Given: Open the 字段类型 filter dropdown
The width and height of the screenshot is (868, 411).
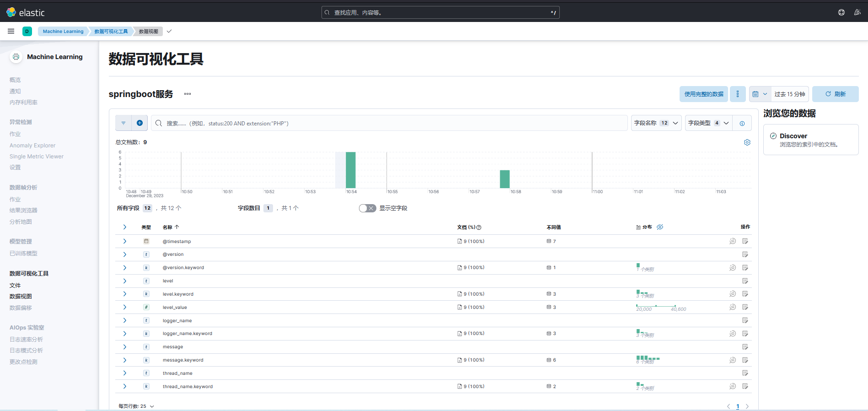Looking at the screenshot, I should (x=708, y=123).
